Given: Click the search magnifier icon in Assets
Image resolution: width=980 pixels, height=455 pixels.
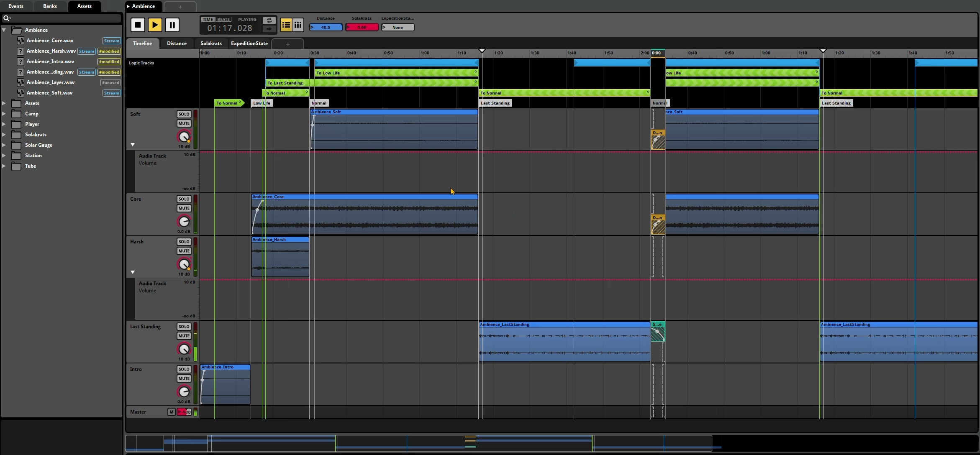Looking at the screenshot, I should coord(7,18).
